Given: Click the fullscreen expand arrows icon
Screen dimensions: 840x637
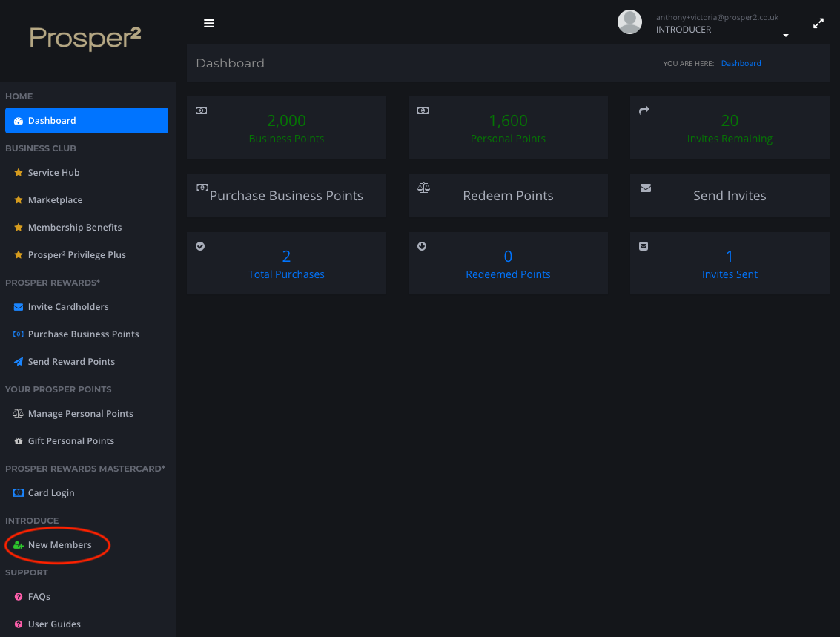Looking at the screenshot, I should [818, 24].
